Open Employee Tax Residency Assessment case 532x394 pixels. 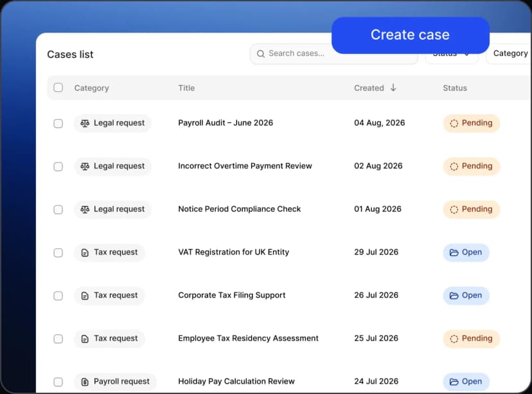[x=249, y=338]
